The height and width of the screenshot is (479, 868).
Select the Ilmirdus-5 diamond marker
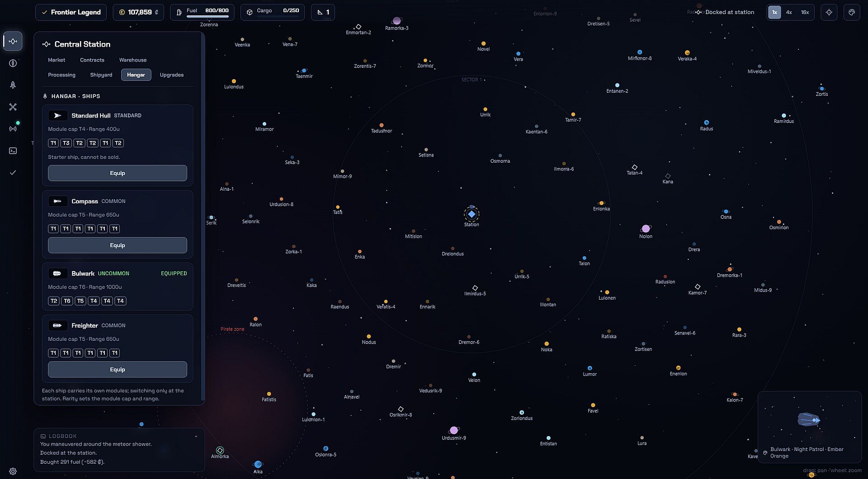point(475,288)
